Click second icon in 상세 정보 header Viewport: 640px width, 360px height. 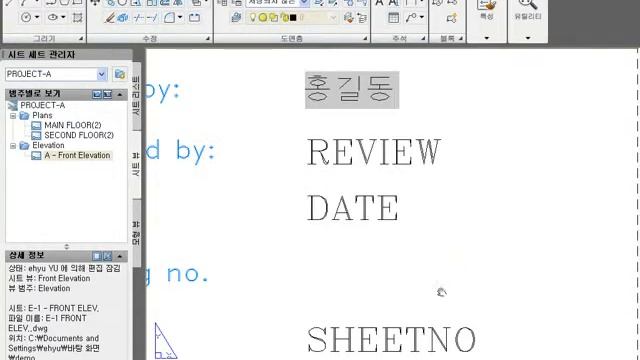pyautogui.click(x=107, y=256)
